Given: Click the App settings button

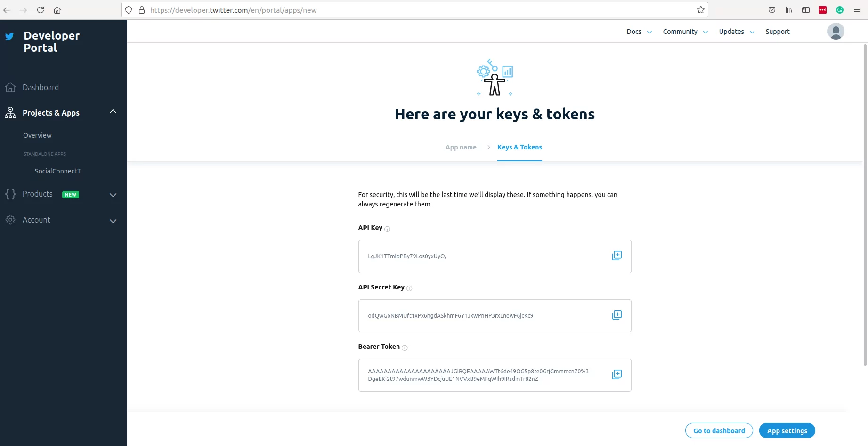Looking at the screenshot, I should coord(787,430).
